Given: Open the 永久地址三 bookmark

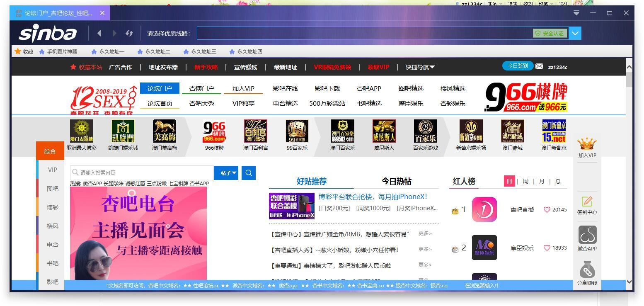Looking at the screenshot, I should [x=200, y=51].
